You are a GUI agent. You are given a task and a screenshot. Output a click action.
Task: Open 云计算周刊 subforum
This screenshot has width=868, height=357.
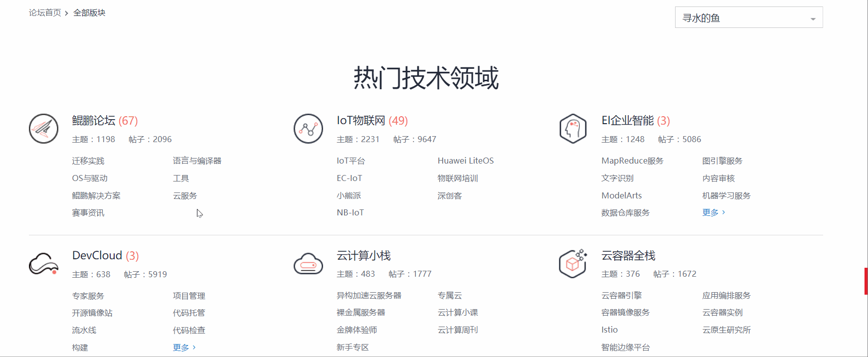click(458, 330)
